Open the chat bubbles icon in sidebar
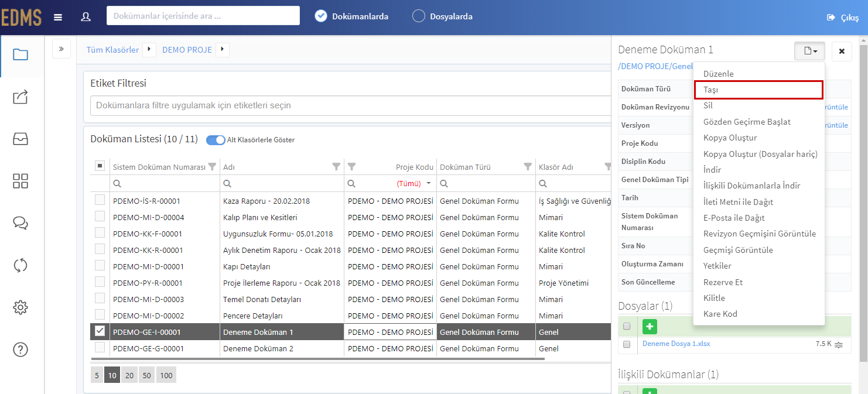The image size is (868, 394). point(20,223)
